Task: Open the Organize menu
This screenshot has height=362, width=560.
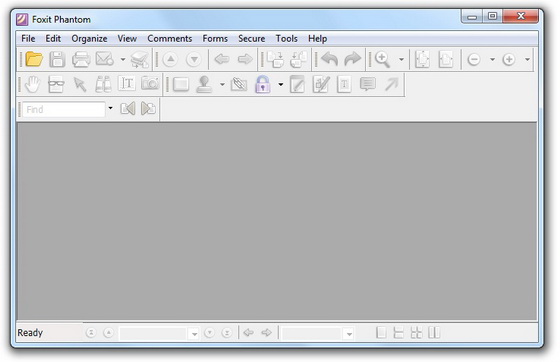Action: point(89,39)
